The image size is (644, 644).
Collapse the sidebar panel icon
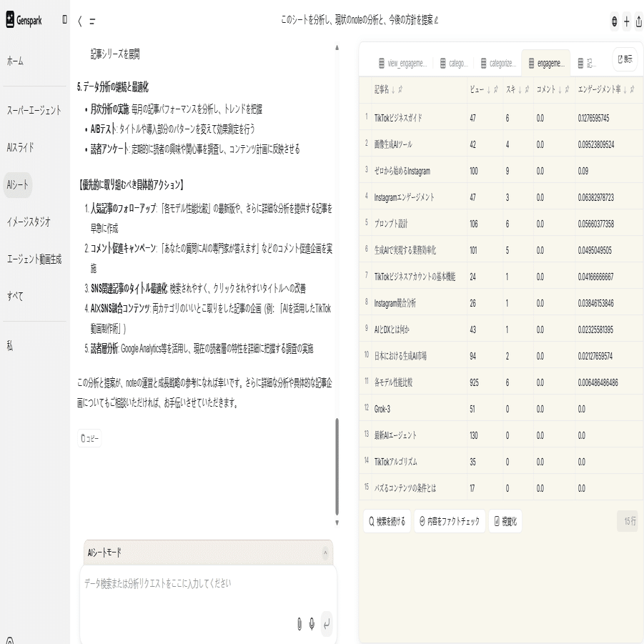(x=64, y=19)
